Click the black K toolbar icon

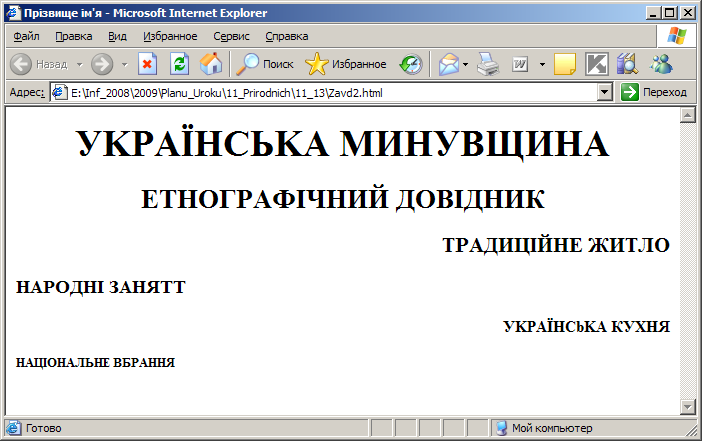pyautogui.click(x=597, y=64)
